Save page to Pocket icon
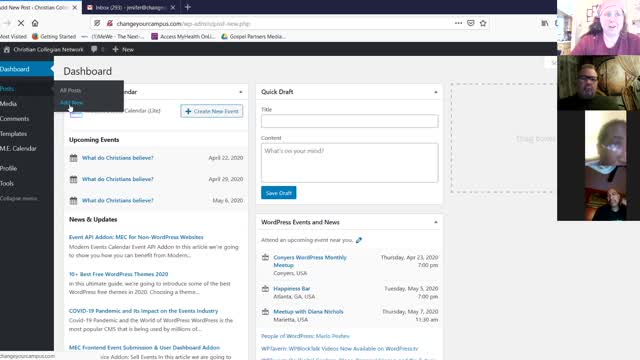Image resolution: width=640 pixels, height=360 pixels. click(471, 23)
